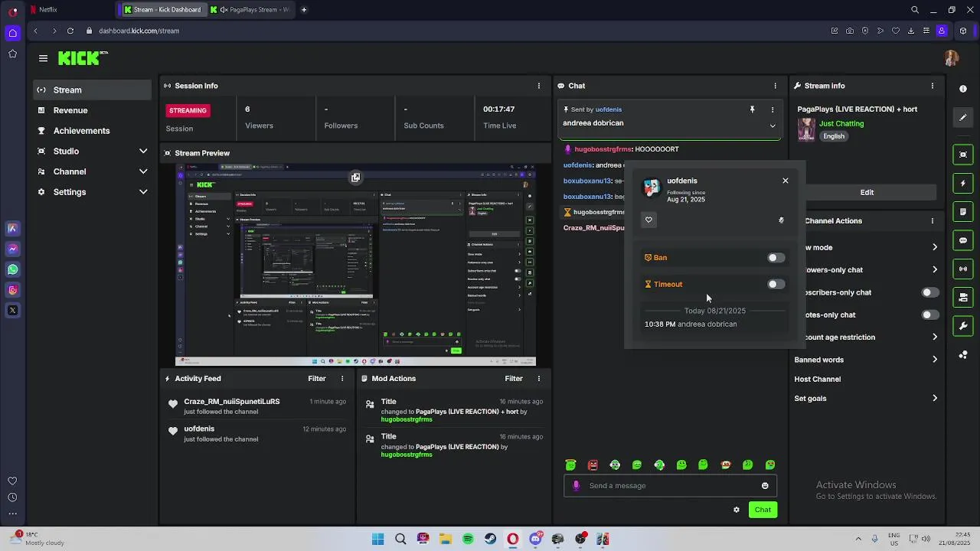Open account age restriction arrow

934,337
